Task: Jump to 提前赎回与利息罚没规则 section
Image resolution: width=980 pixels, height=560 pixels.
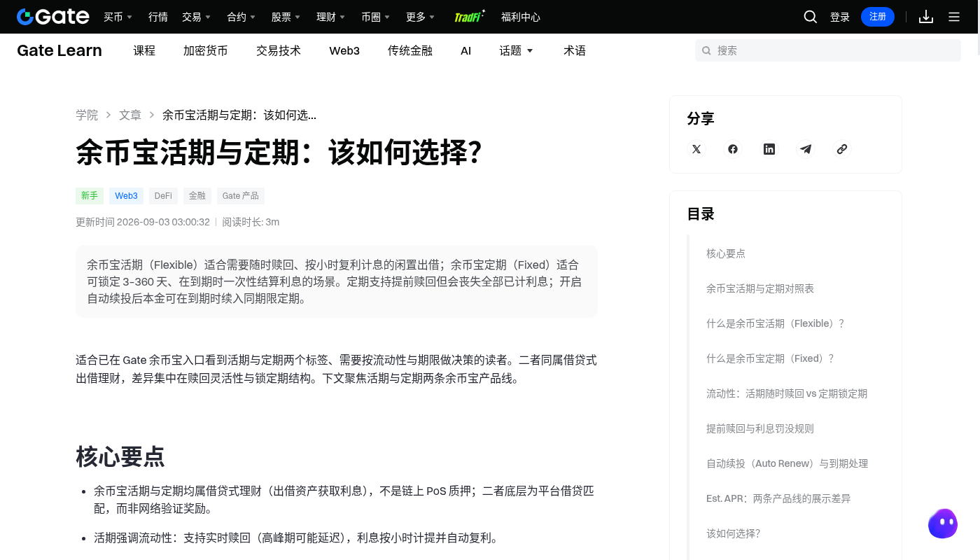Action: pyautogui.click(x=760, y=428)
